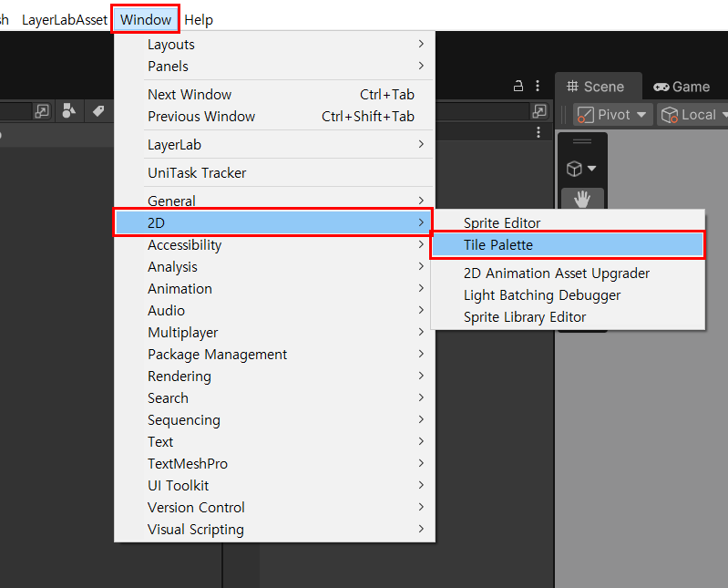This screenshot has height=588, width=728.
Task: Select the 2D submenu item
Action: pos(273,222)
